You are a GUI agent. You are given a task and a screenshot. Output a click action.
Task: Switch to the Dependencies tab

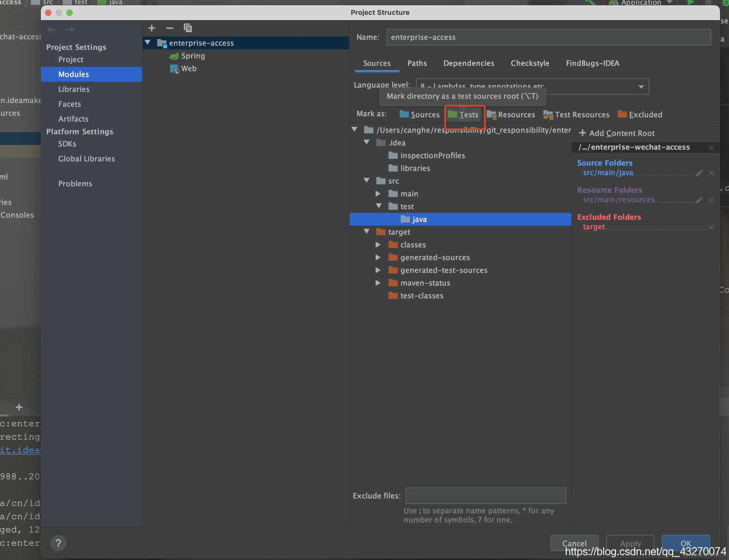coord(468,63)
